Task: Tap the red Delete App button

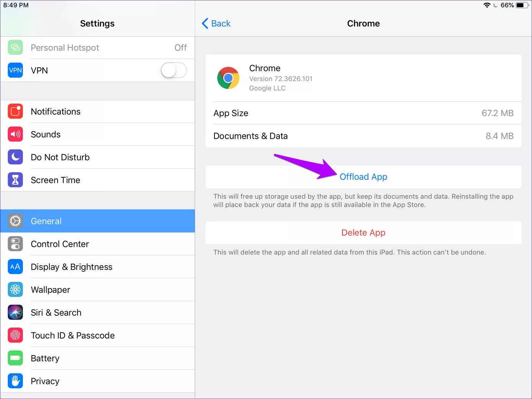Action: pyautogui.click(x=363, y=233)
